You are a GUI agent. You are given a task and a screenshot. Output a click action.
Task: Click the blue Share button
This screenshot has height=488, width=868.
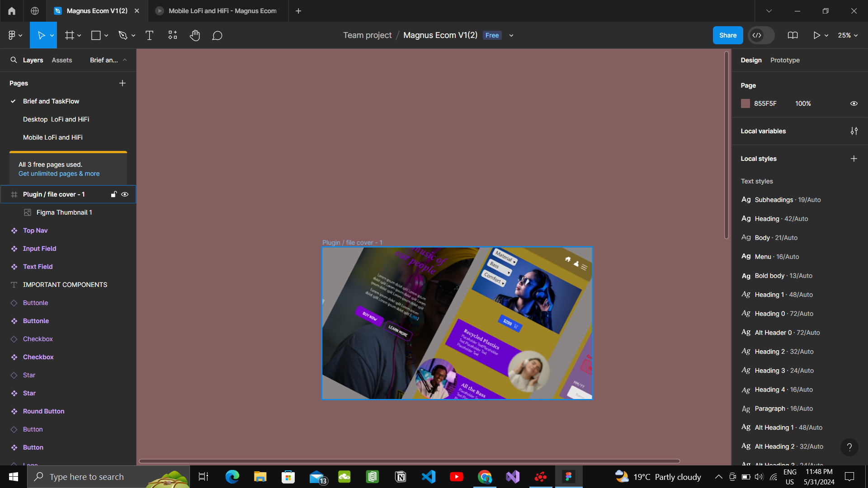click(727, 35)
